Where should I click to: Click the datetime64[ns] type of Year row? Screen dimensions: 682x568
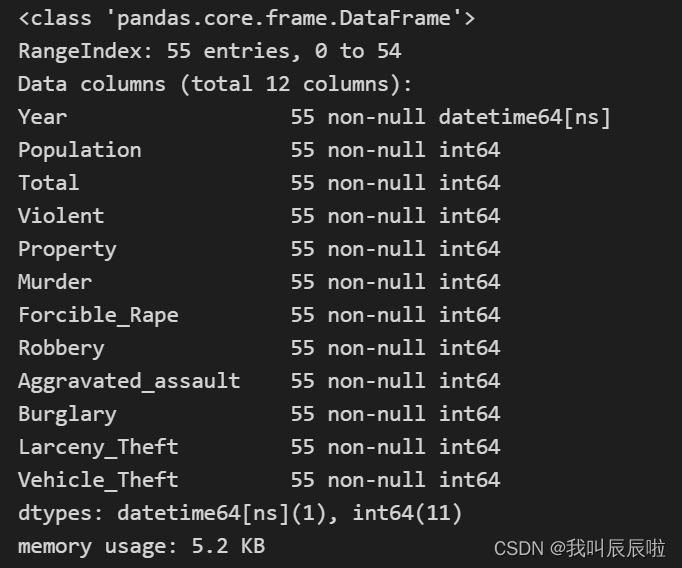pyautogui.click(x=524, y=117)
